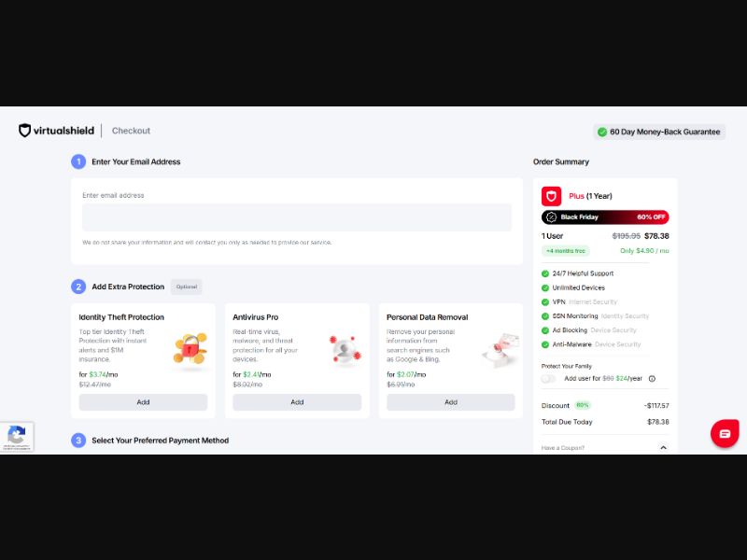747x560 pixels.
Task: Click check icon beside SSN Monitoring
Action: click(545, 316)
